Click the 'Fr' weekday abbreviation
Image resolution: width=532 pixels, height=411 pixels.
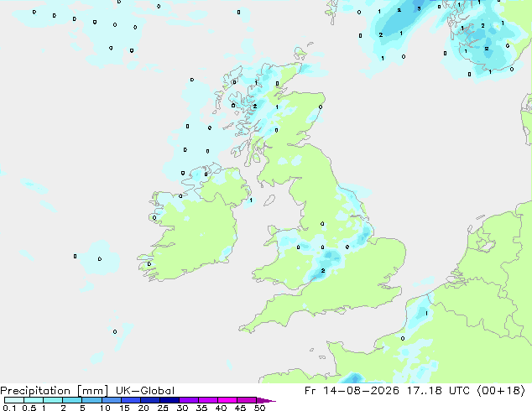point(310,391)
